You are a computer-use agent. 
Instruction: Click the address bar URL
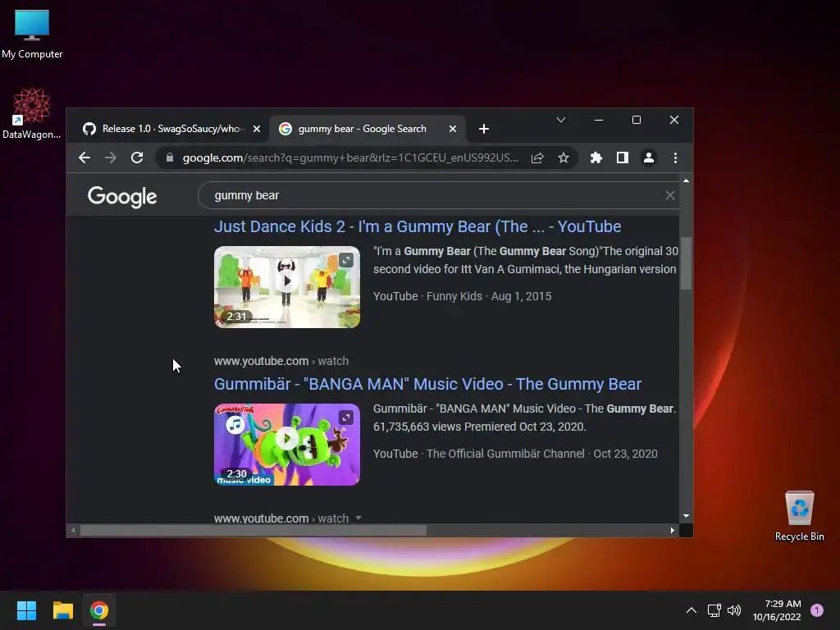(350, 157)
